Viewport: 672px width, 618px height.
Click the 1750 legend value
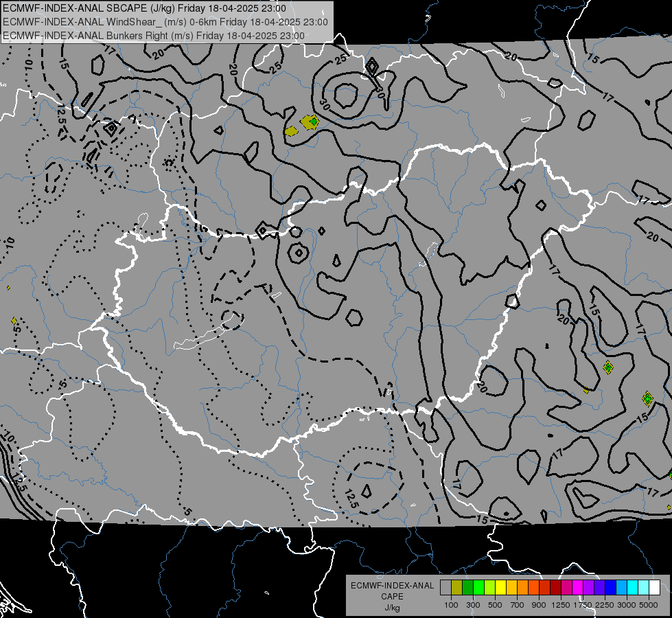pos(583,605)
